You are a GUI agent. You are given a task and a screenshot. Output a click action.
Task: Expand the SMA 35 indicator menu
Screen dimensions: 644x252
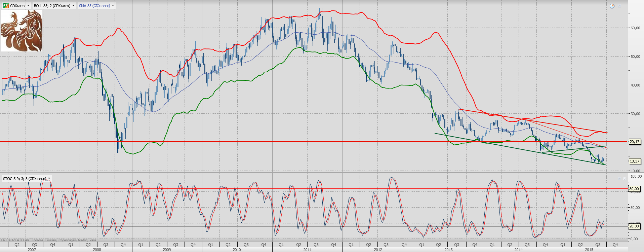pyautogui.click(x=113, y=5)
